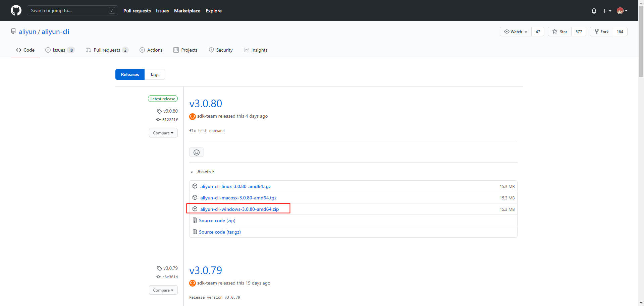Go to Explore
The height and width of the screenshot is (306, 644).
pos(214,11)
